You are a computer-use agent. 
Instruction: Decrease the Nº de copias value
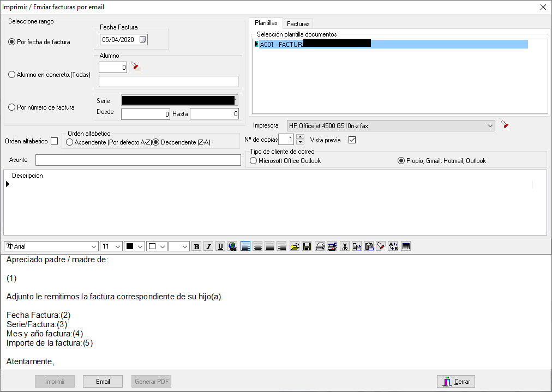coord(301,142)
